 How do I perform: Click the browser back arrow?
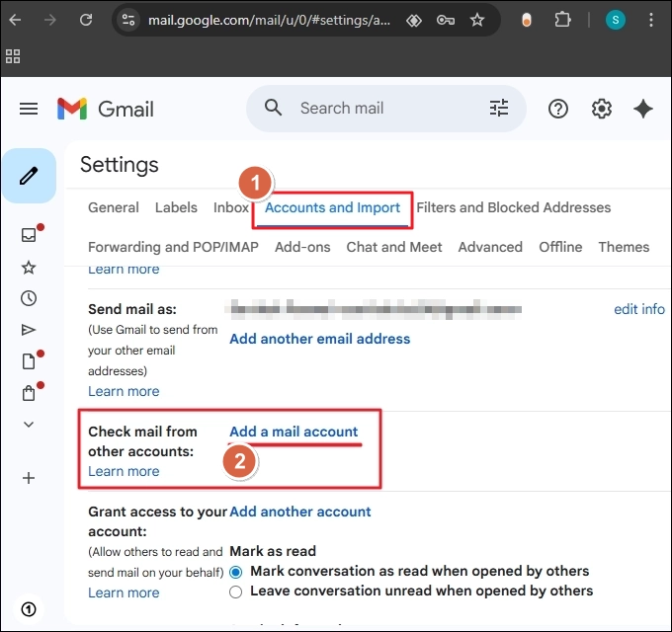point(15,20)
